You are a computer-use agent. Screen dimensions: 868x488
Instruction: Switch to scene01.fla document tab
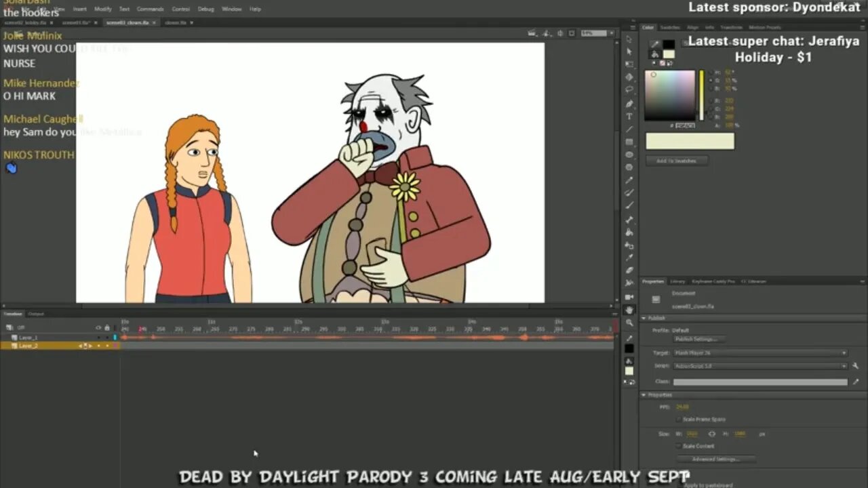[77, 22]
